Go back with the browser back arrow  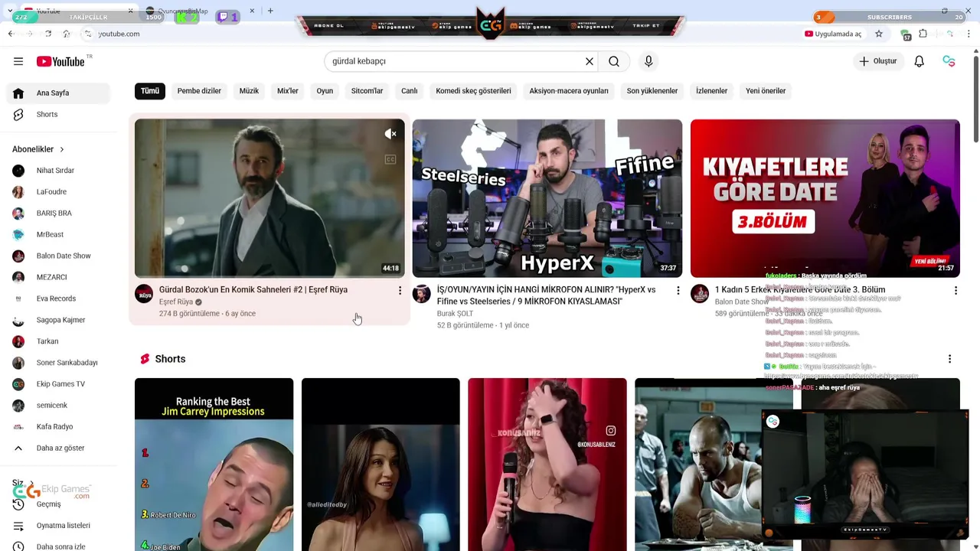[x=11, y=34]
